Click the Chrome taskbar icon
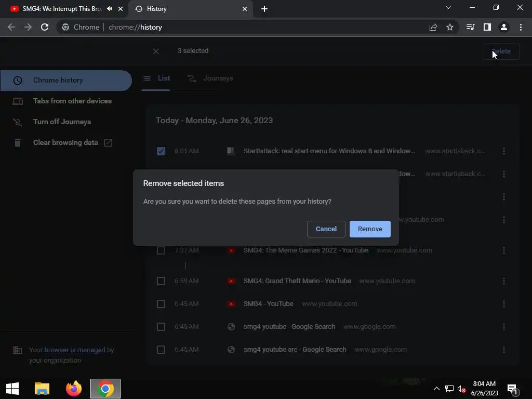 [x=105, y=389]
